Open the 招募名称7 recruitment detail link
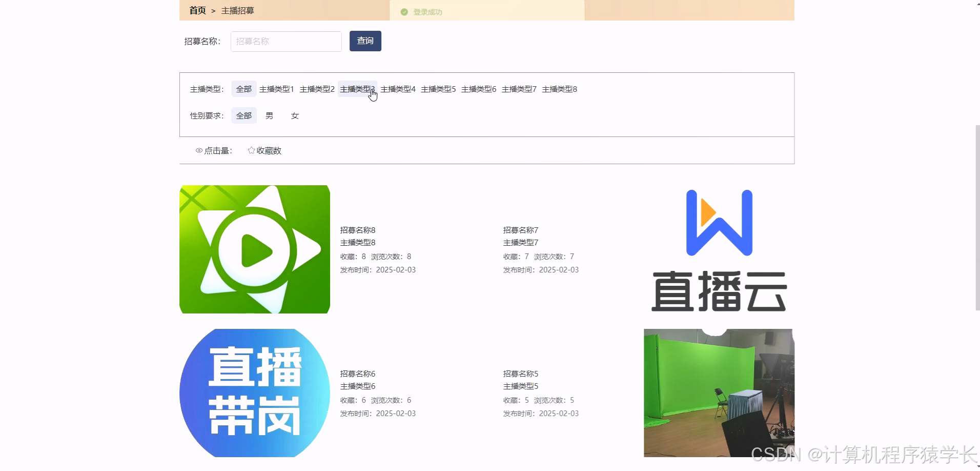 click(520, 230)
